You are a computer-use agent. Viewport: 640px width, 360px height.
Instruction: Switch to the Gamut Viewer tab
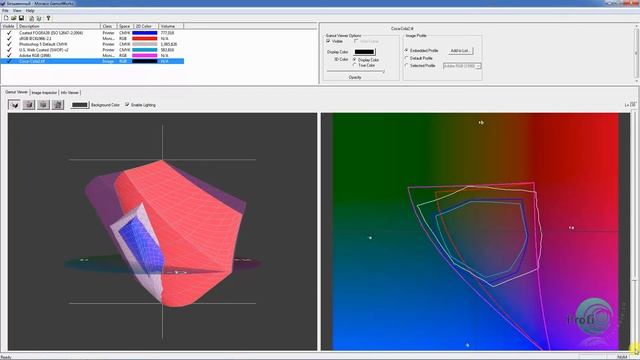coord(16,92)
